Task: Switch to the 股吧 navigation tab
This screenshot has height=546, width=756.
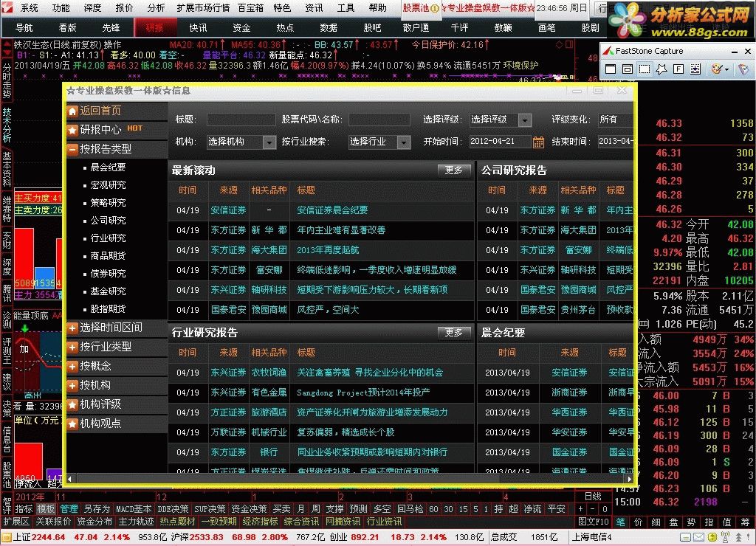Action: coord(372,28)
